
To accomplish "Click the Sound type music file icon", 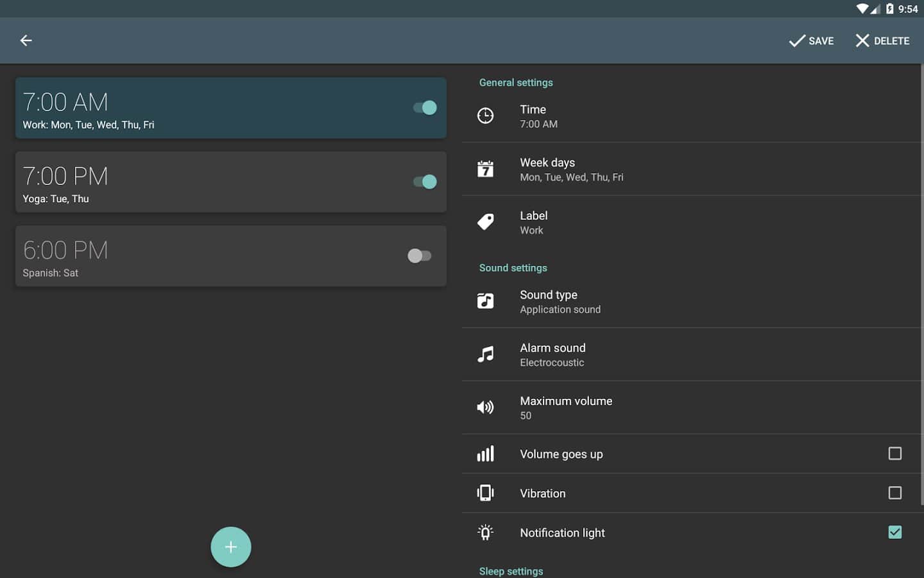I will (486, 301).
